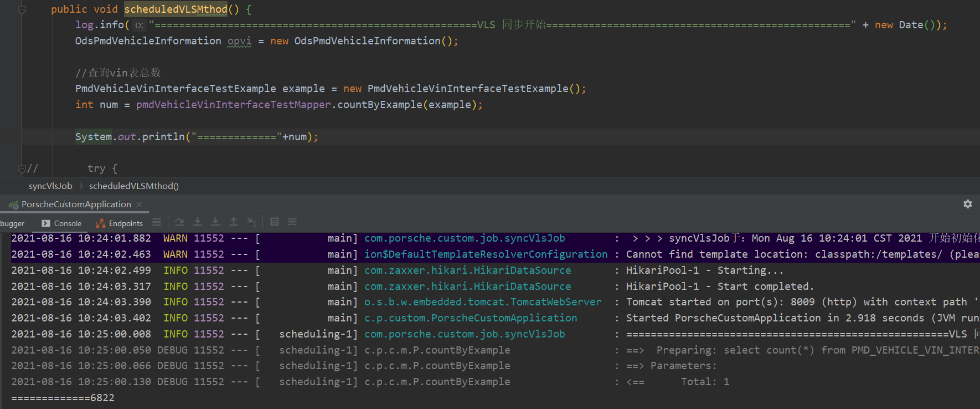Click the 'HikariPool-1 - Start completed.' message
This screenshot has height=409, width=980.
(720, 287)
